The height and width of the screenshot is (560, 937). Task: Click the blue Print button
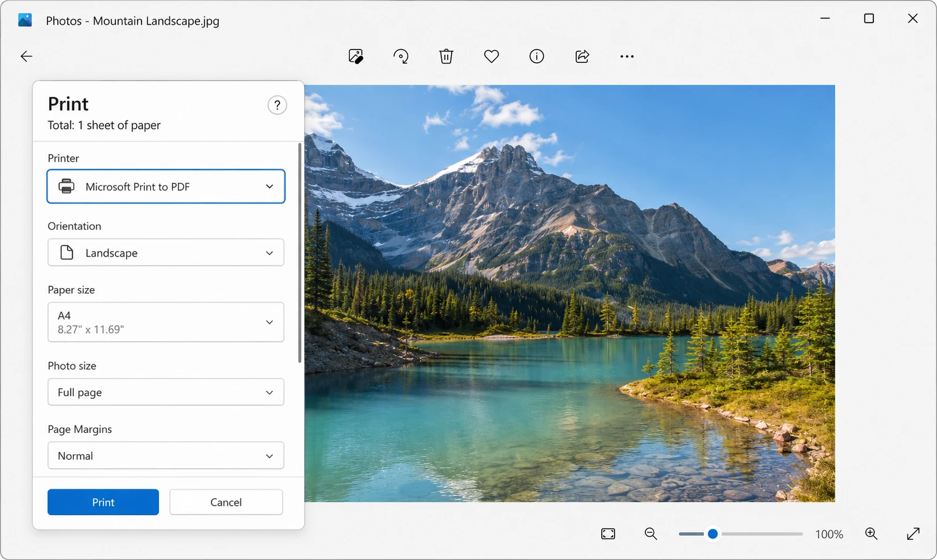(x=103, y=502)
